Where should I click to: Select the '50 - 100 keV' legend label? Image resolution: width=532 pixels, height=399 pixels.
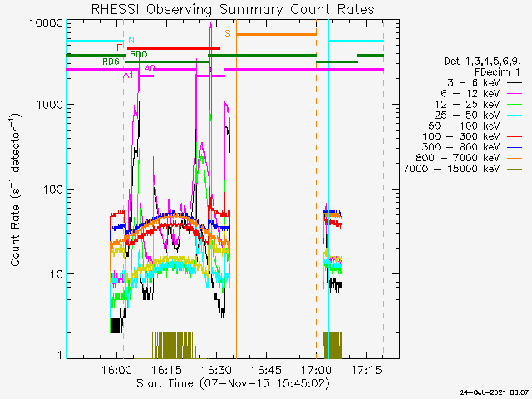464,126
